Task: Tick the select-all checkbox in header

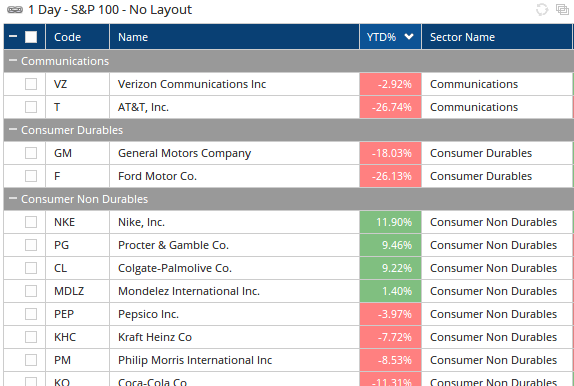Action: click(x=31, y=37)
